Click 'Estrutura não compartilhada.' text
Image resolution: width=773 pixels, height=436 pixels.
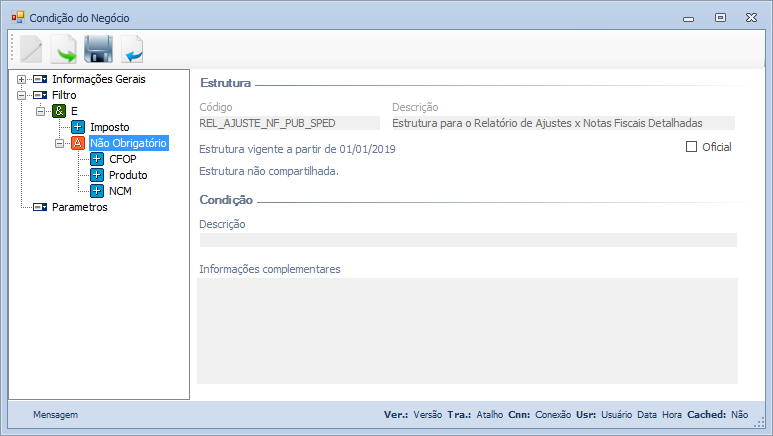coord(269,171)
